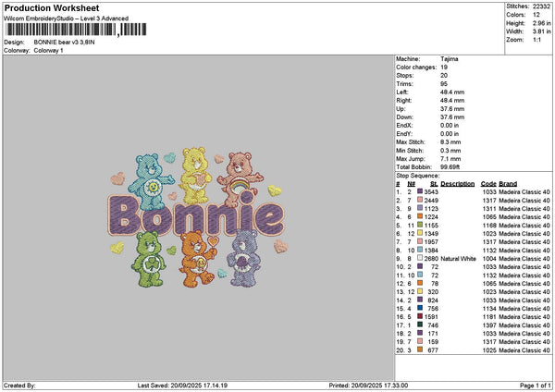Click the purple swatch in stop row 1
This screenshot has width=555, height=392.
point(420,191)
